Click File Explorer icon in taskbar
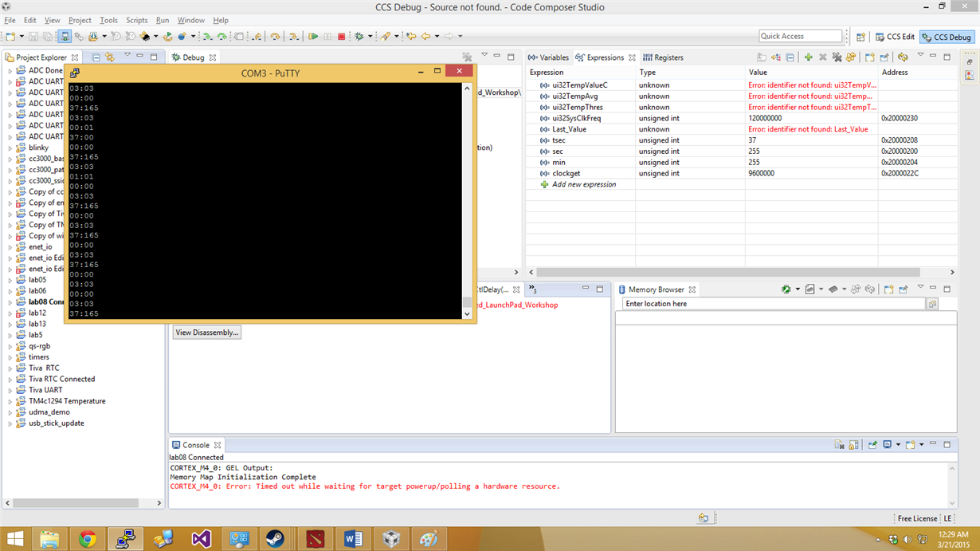This screenshot has width=980, height=551. pos(49,539)
